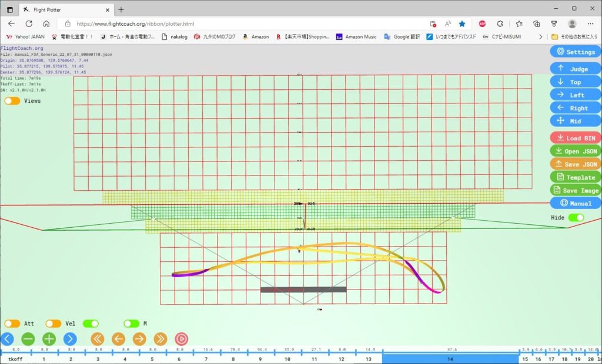Select manoeuvre 16 in the timeline

pos(539,359)
